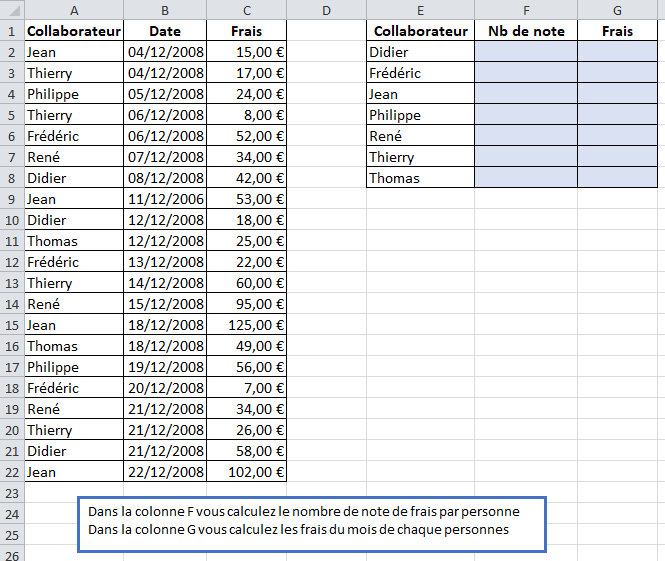Select column header G
This screenshot has height=561, width=665.
pyautogui.click(x=617, y=10)
